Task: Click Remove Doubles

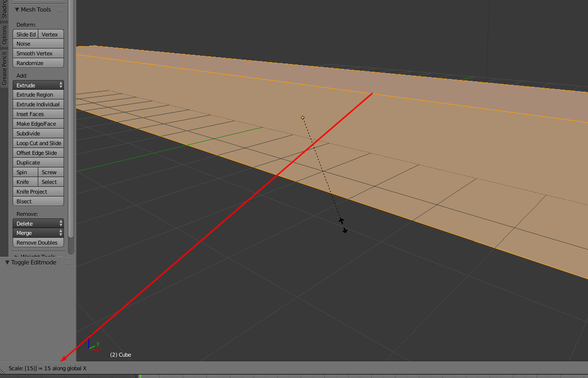Action: [x=38, y=243]
